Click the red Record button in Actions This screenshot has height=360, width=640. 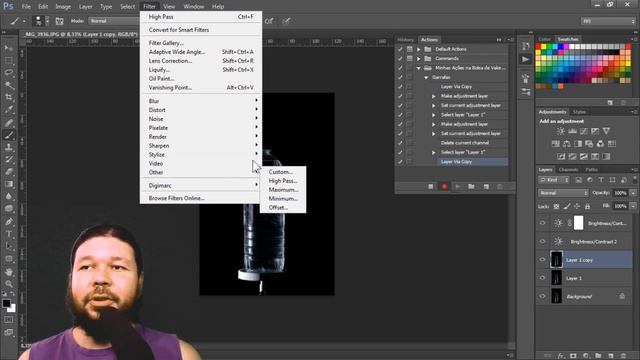(x=444, y=187)
